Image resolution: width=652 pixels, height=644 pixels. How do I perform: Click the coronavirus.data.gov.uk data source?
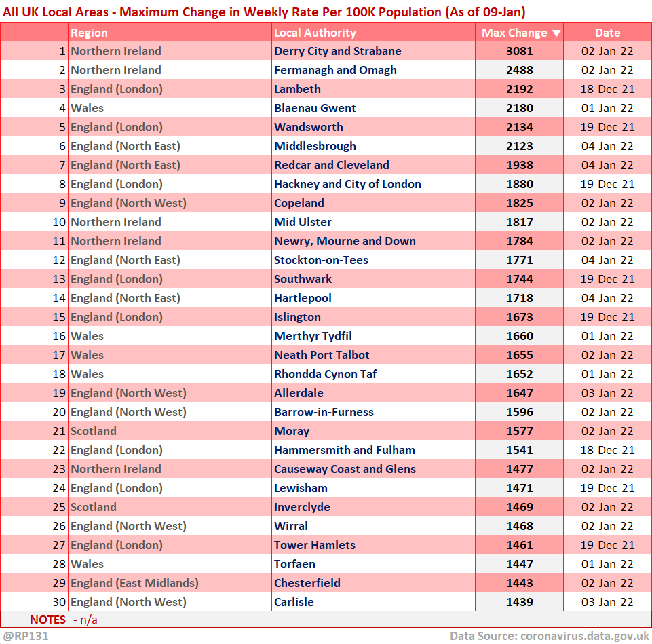[586, 636]
